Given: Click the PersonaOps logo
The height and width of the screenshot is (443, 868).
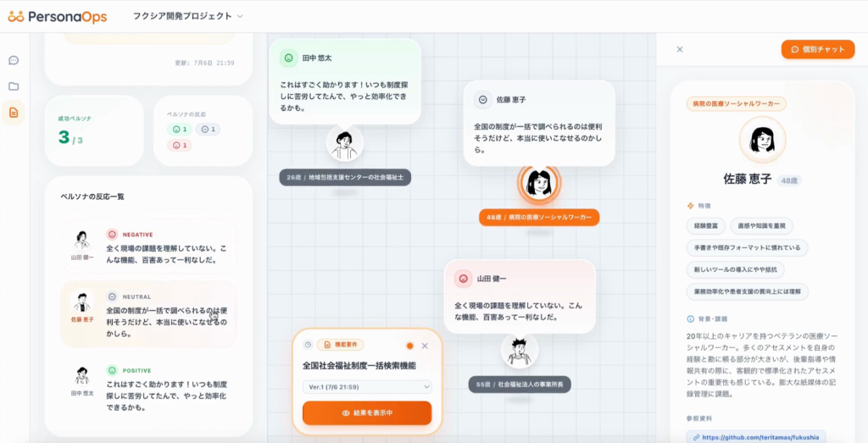Looking at the screenshot, I should pos(57,16).
